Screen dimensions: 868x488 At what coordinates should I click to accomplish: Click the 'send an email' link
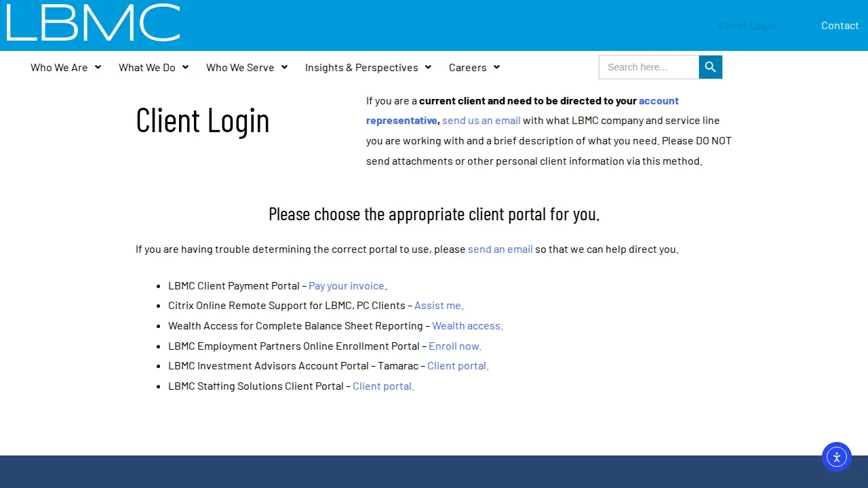click(500, 249)
